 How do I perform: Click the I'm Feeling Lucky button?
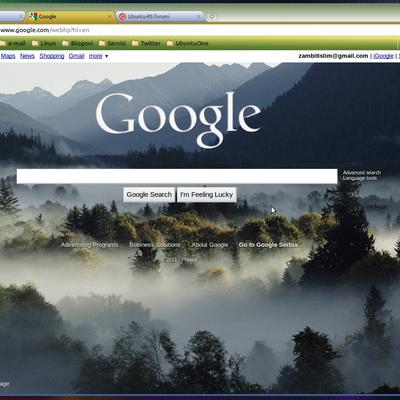coord(206,195)
